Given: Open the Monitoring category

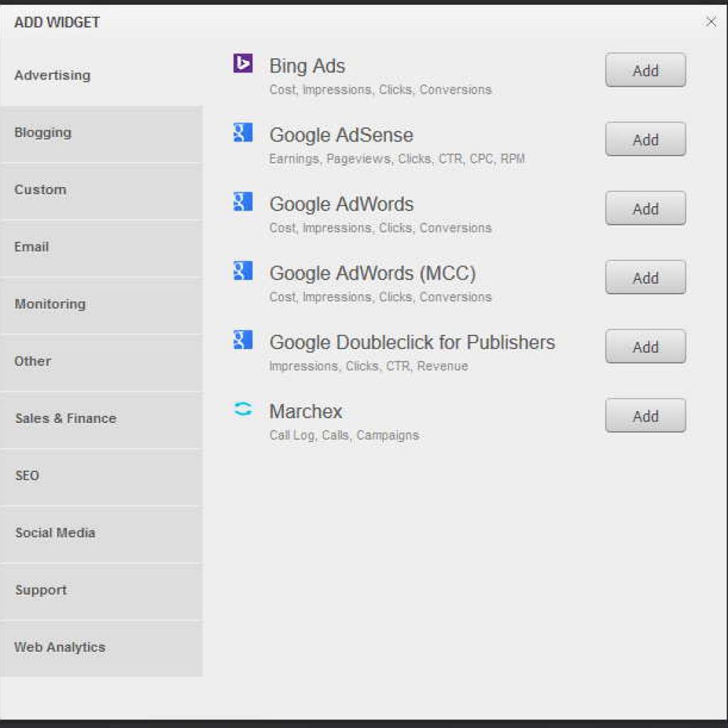Looking at the screenshot, I should (101, 306).
